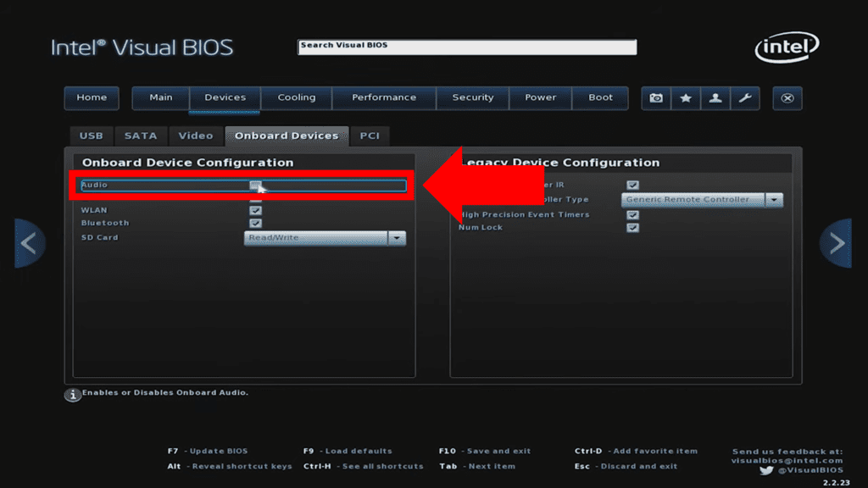Click the exit X button
Image resolution: width=868 pixels, height=488 pixels.
[787, 98]
